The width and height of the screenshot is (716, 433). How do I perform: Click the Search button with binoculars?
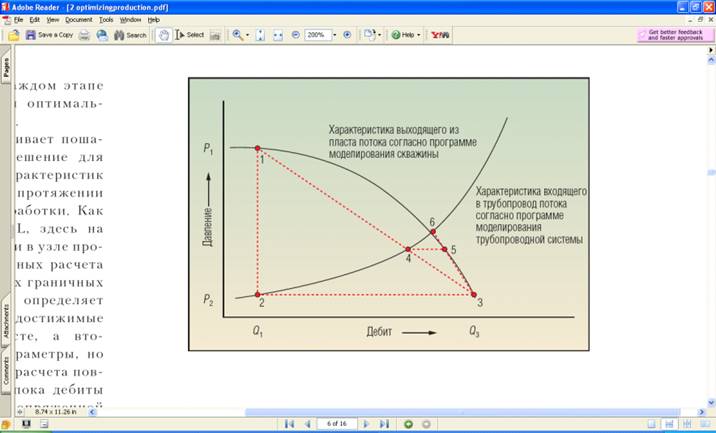[x=130, y=35]
